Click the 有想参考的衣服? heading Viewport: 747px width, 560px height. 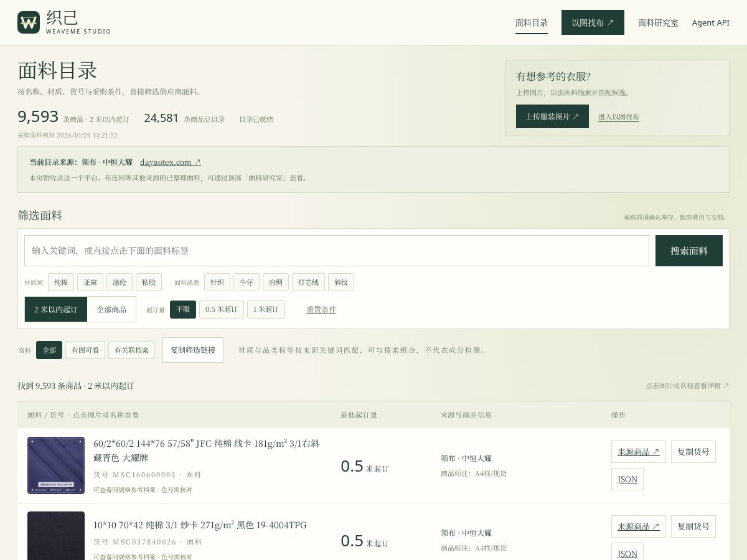pos(553,77)
